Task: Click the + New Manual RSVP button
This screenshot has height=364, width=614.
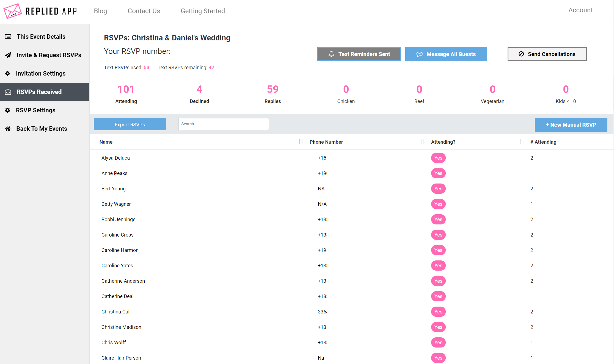Action: [571, 124]
